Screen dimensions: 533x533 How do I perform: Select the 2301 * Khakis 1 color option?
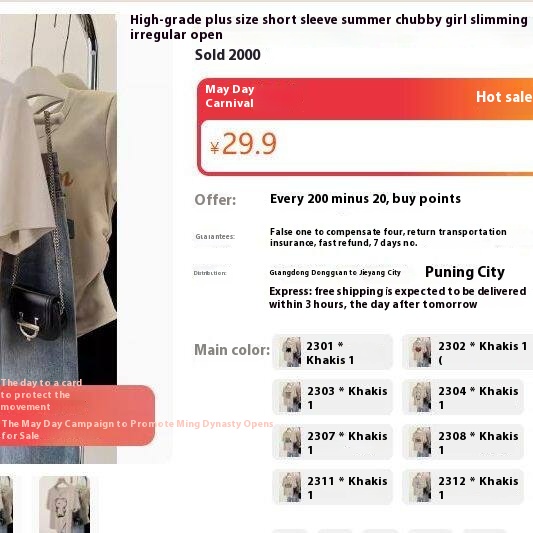(332, 352)
